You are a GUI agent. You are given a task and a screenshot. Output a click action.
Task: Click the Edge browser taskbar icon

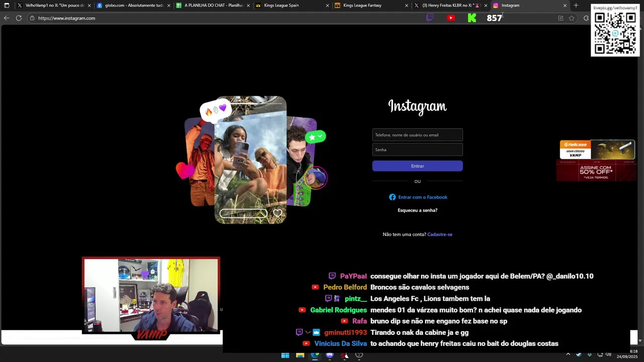pyautogui.click(x=315, y=355)
